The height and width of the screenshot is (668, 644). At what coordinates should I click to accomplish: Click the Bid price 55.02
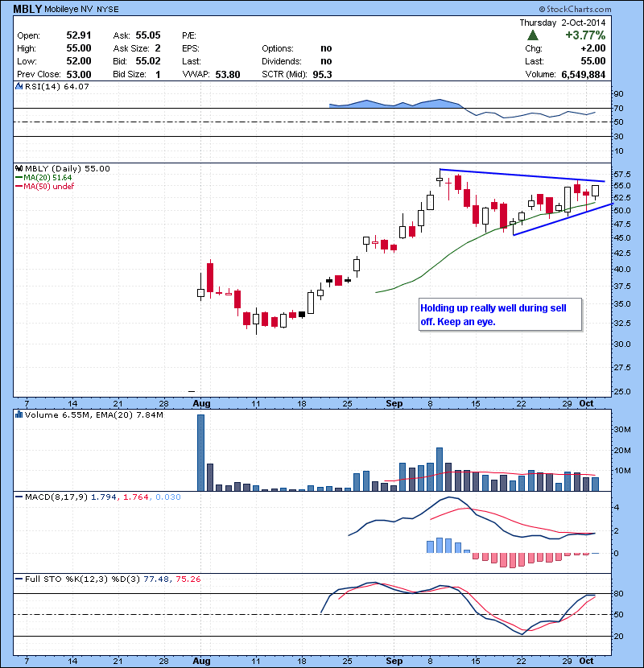(148, 61)
